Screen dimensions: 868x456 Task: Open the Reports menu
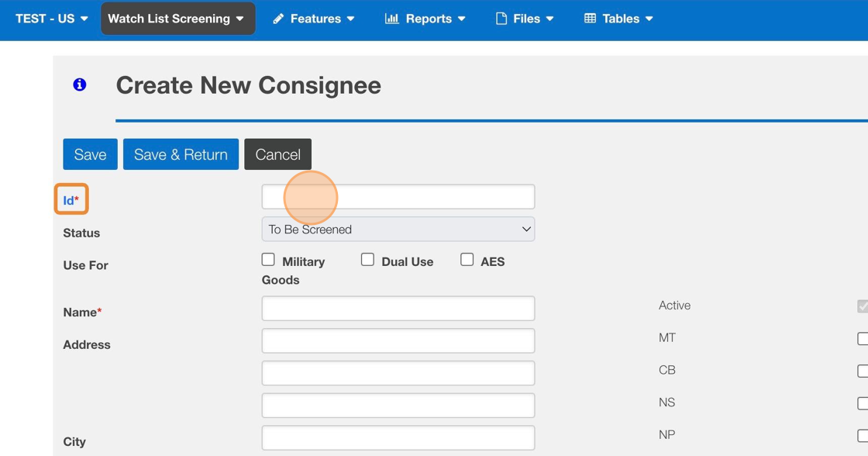pyautogui.click(x=425, y=19)
